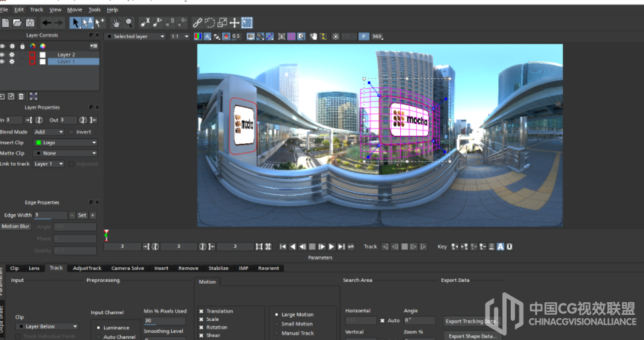Toggle the Horizontal Auto checkbox
The height and width of the screenshot is (340, 644).
coord(382,321)
